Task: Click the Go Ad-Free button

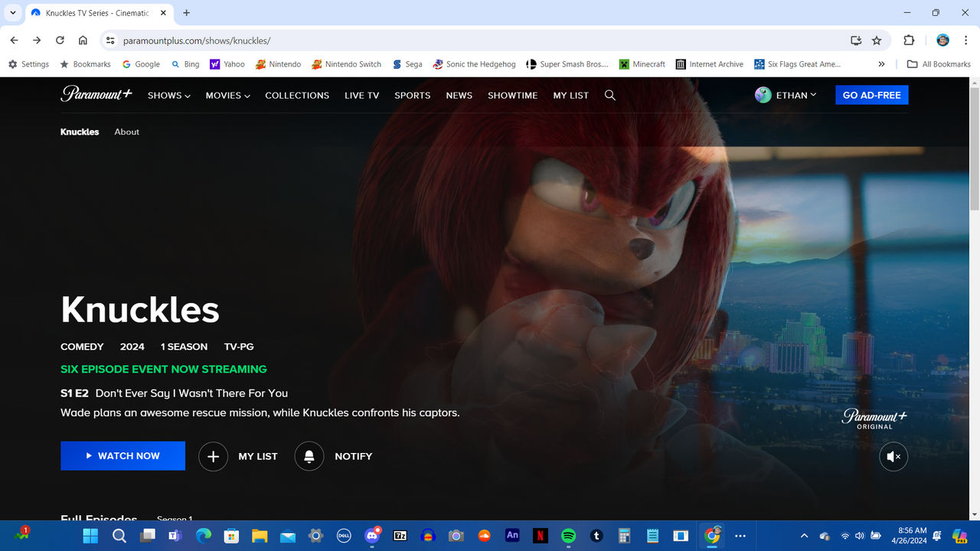Action: click(872, 95)
